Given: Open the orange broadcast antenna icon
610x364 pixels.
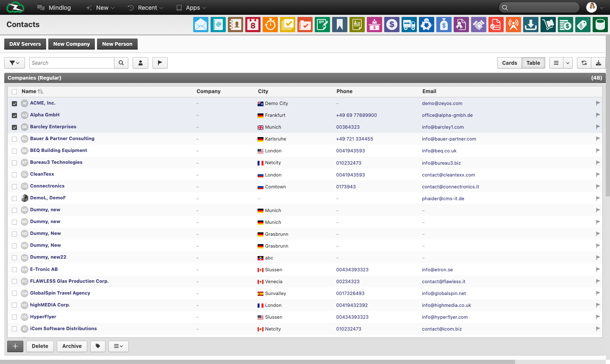Looking at the screenshot, I should pyautogui.click(x=513, y=25).
